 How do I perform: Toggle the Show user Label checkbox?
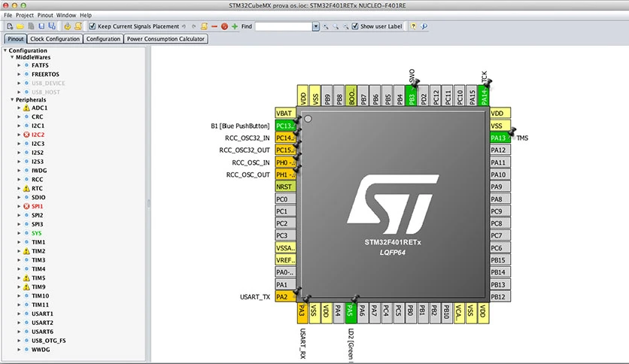pyautogui.click(x=355, y=26)
